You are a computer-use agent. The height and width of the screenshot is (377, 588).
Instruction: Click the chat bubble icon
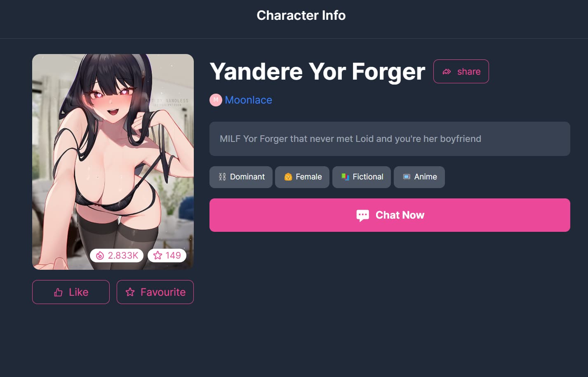point(362,215)
